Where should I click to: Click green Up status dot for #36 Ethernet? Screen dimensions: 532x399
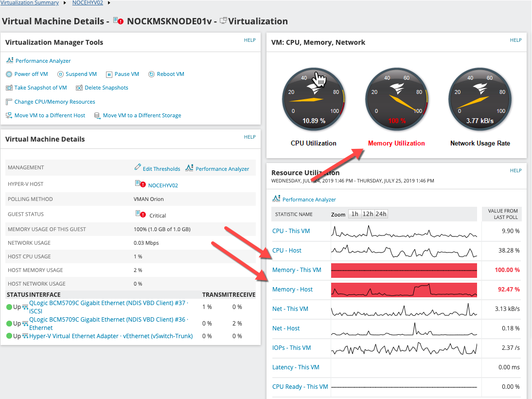(x=9, y=323)
